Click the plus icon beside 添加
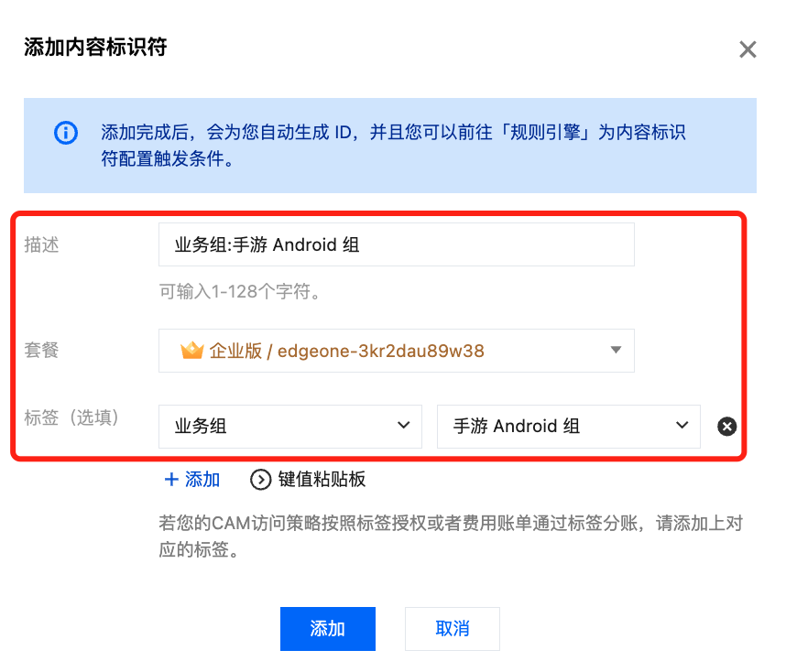 pyautogui.click(x=171, y=479)
